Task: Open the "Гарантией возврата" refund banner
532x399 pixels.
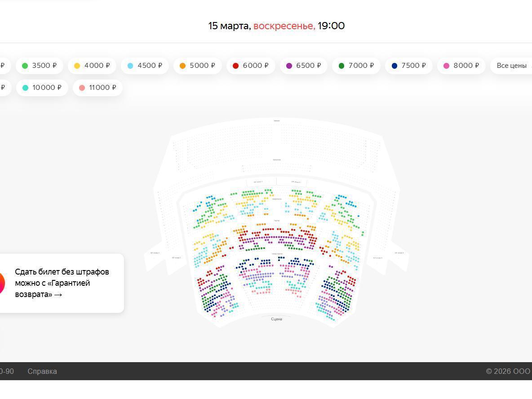Action: [x=62, y=283]
